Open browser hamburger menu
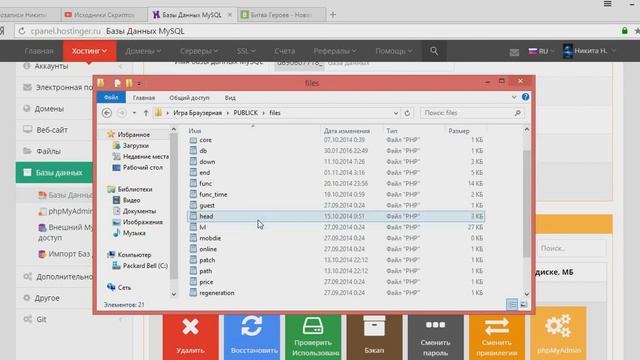The width and height of the screenshot is (640, 360). (608, 4)
